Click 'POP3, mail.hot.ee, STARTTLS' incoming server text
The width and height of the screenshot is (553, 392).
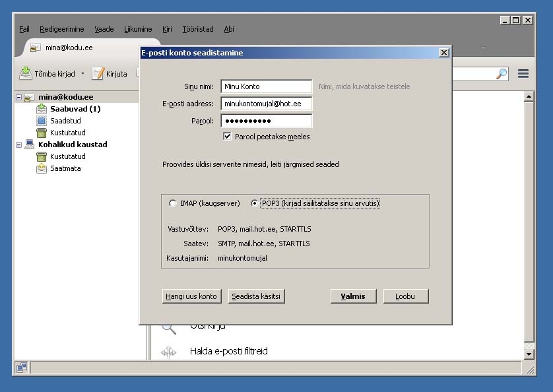(265, 229)
